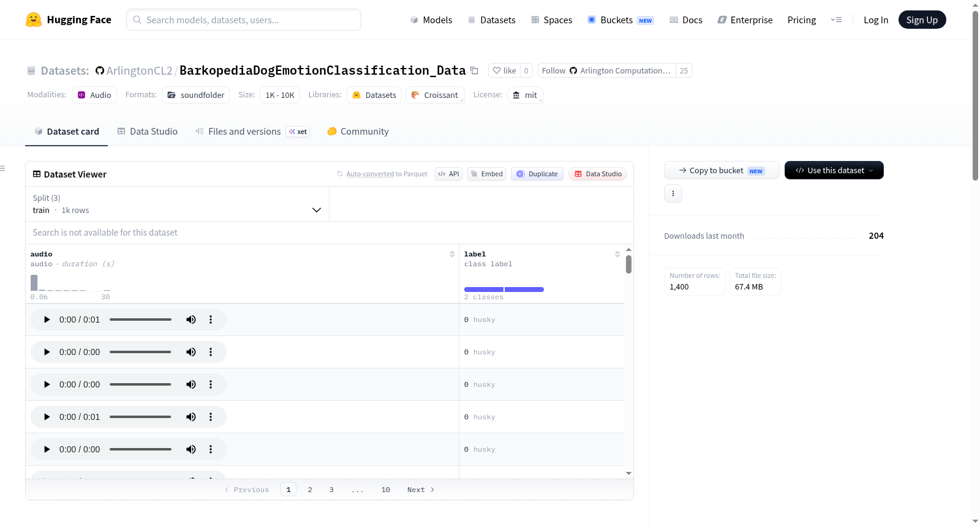Open more options on third audio player
980x527 pixels.
pyautogui.click(x=211, y=384)
